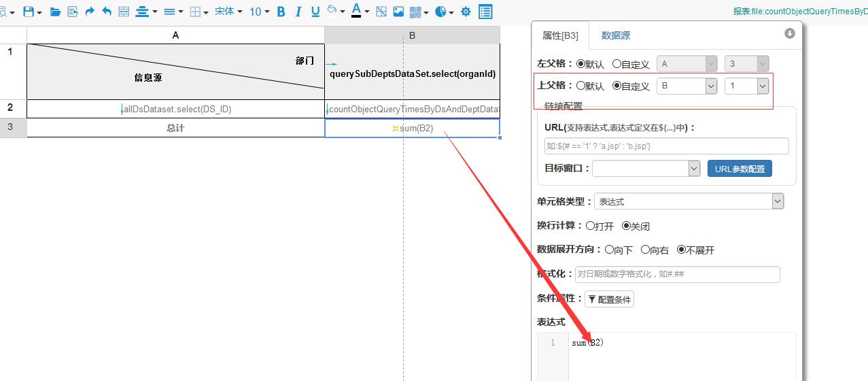Click the font color swatch
This screenshot has width=868, height=381.
[x=356, y=12]
